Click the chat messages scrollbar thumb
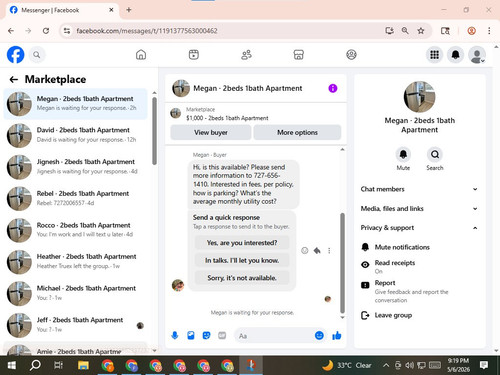 point(342,263)
